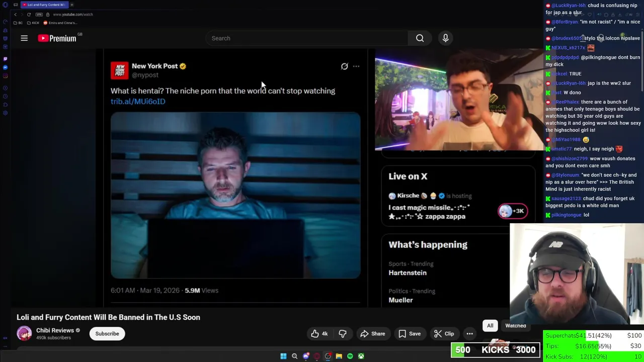The height and width of the screenshot is (362, 644).
Task: Reload the current browser page
Action: [x=29, y=15]
